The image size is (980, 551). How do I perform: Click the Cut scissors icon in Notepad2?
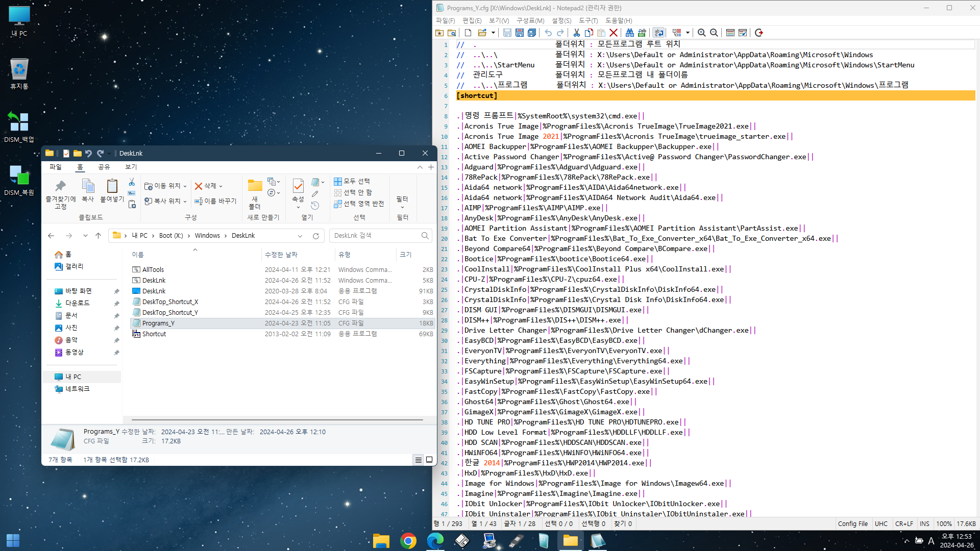point(576,33)
